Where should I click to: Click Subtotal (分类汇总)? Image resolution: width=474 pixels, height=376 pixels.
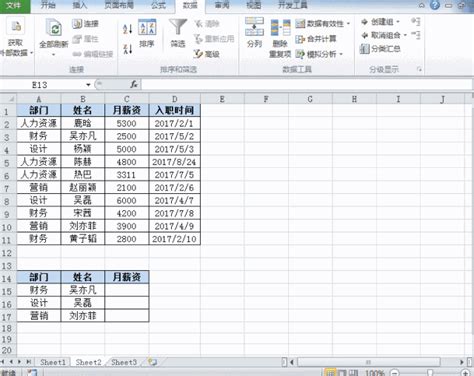tap(380, 49)
